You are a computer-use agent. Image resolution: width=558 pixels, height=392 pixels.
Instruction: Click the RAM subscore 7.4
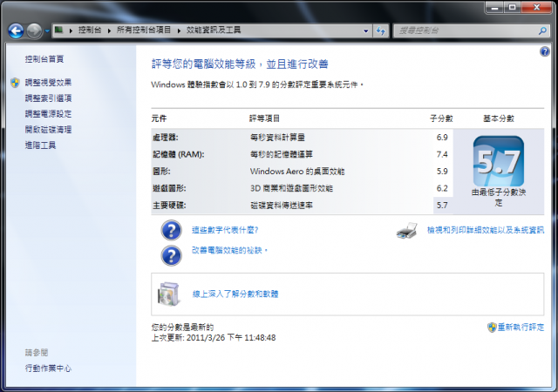pos(442,154)
